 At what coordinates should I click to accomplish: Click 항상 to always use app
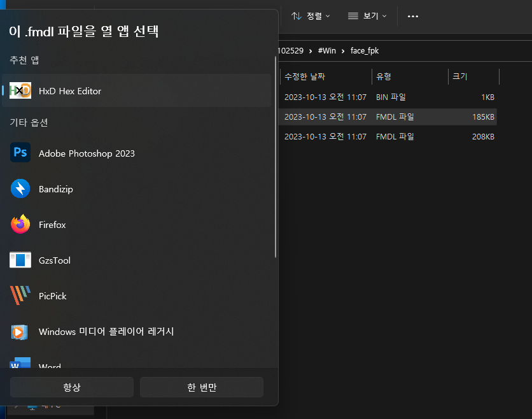coord(72,387)
